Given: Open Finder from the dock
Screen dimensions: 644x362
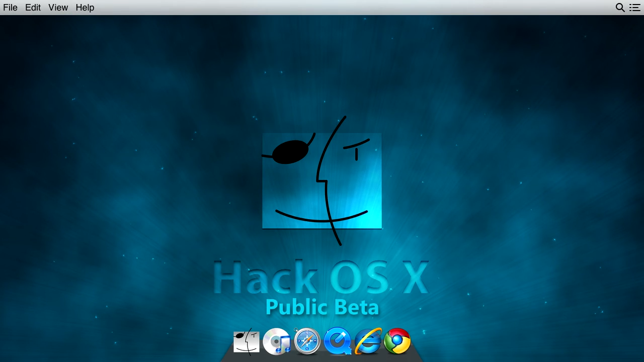Looking at the screenshot, I should [x=246, y=341].
